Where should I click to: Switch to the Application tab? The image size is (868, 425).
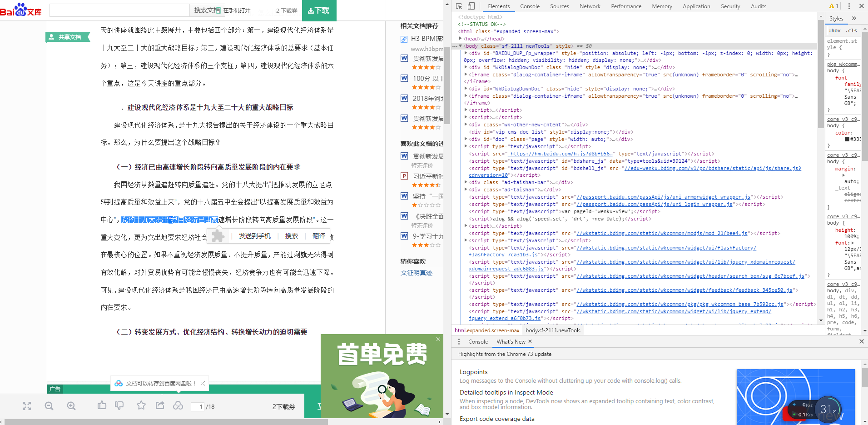tap(696, 6)
